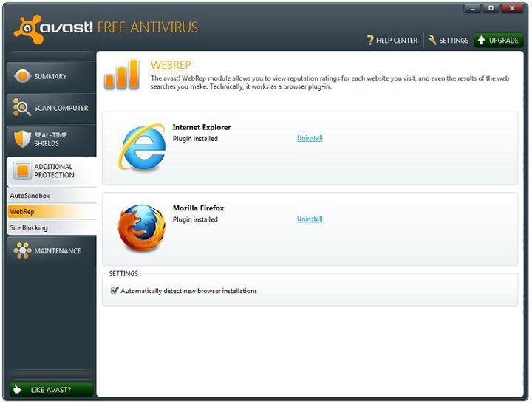Uninstall the Internet Explorer plugin
Screen dimensions: 532x404
pos(310,138)
